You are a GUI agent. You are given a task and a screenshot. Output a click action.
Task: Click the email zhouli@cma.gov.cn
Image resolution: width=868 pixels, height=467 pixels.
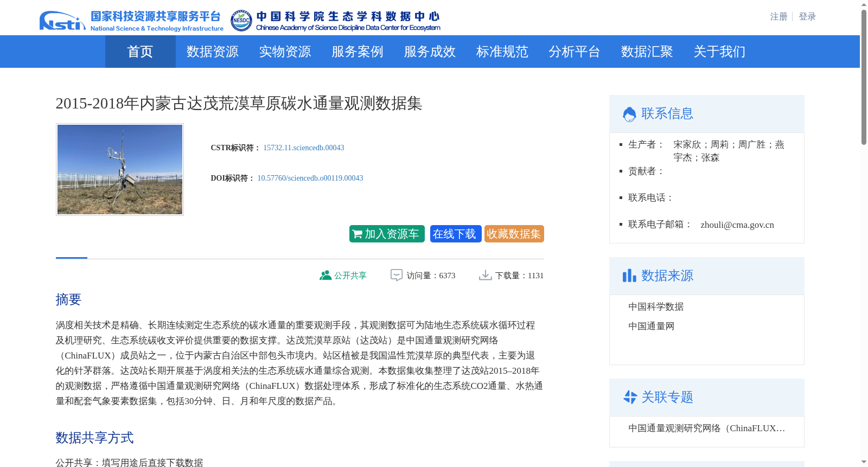tap(737, 225)
